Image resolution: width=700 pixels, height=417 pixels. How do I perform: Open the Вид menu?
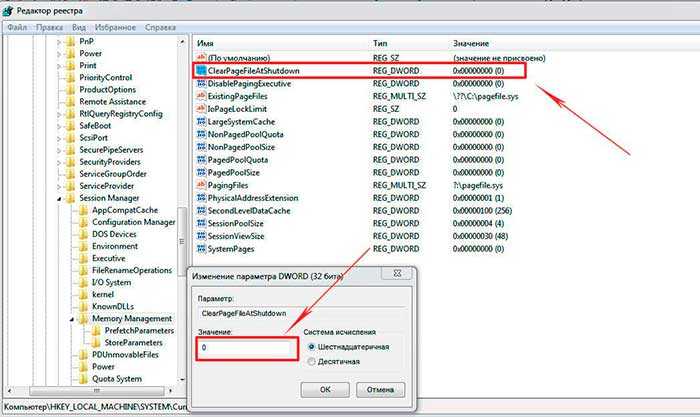[79, 27]
